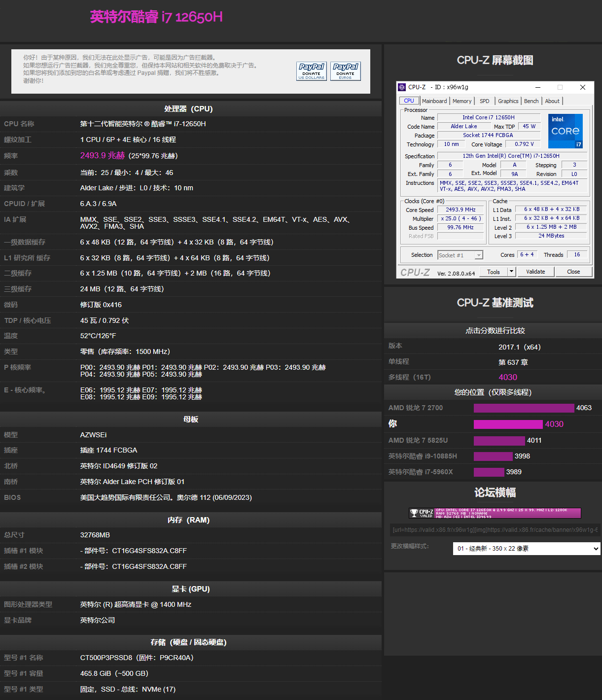Click the PayPal Donate Euros icon
Image resolution: width=602 pixels, height=700 pixels.
pyautogui.click(x=345, y=71)
